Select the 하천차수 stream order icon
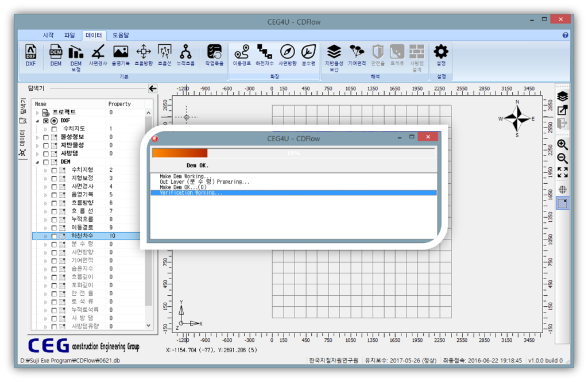Viewport: 588px width, 382px height. (264, 55)
